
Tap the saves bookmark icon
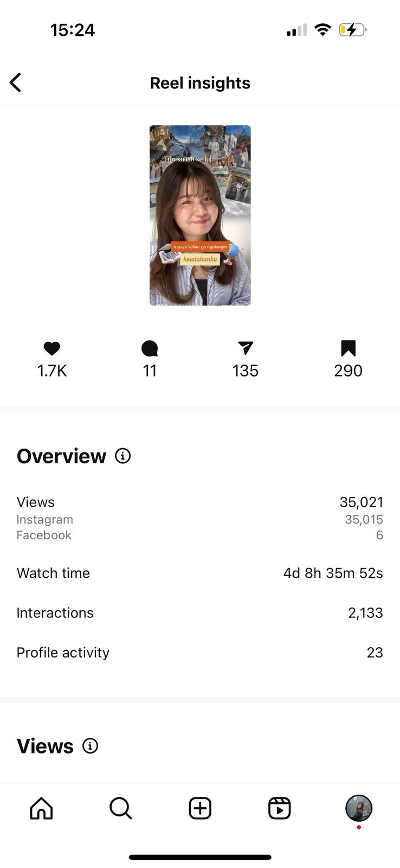coord(348,348)
